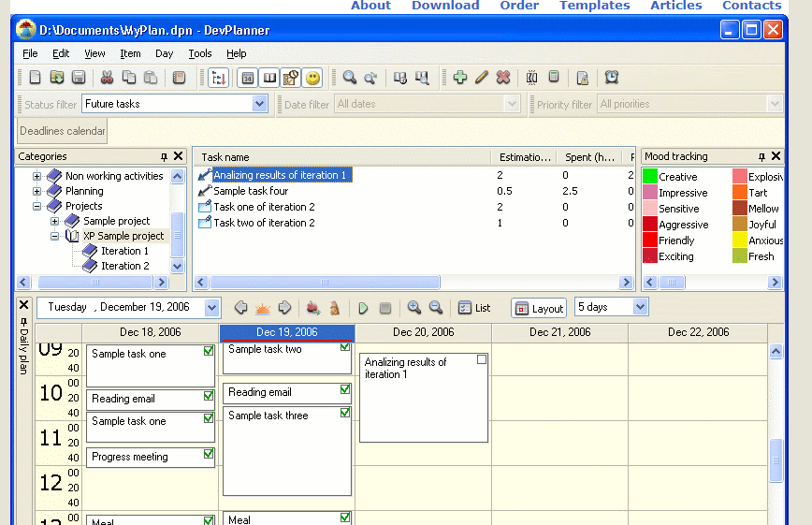This screenshot has height=525, width=812.
Task: Click the green plus Add item icon
Action: [x=459, y=78]
